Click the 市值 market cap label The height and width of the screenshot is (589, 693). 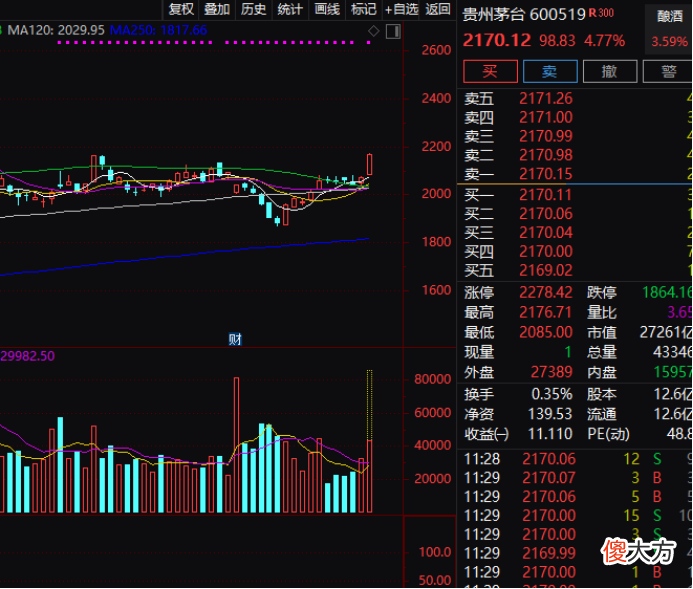tap(602, 332)
